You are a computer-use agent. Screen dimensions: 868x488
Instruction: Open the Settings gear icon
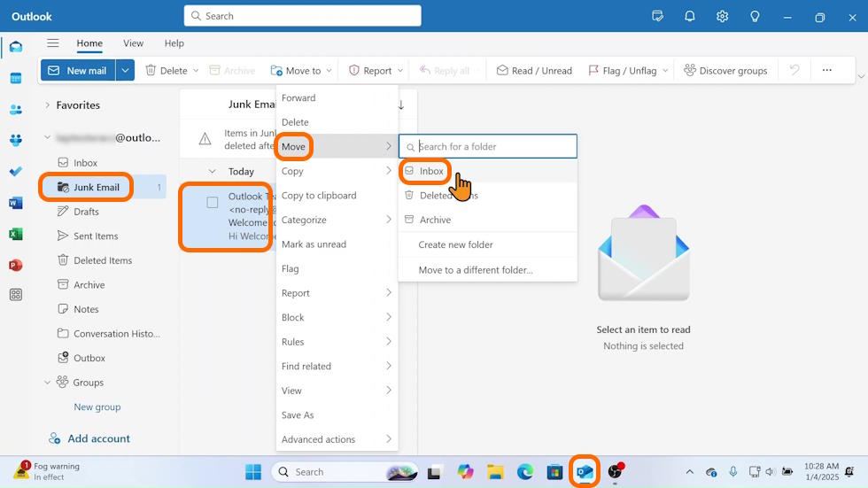tap(722, 16)
